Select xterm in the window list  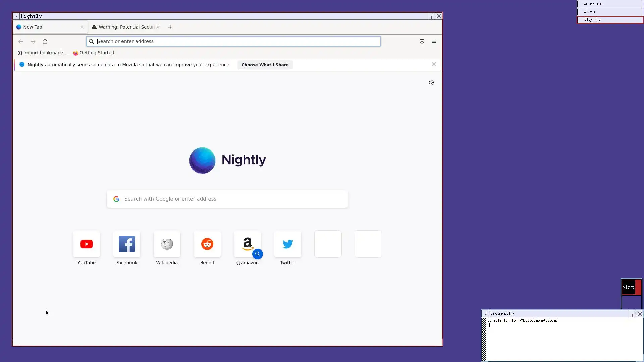pos(609,12)
